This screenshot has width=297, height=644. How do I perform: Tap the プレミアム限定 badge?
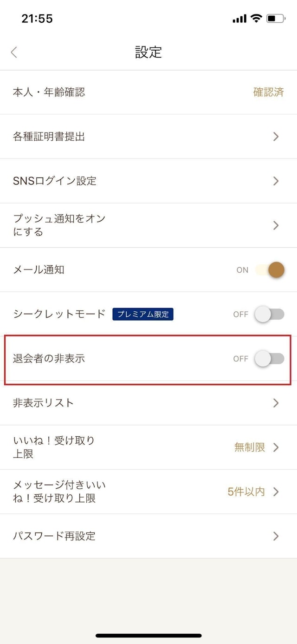coord(143,314)
